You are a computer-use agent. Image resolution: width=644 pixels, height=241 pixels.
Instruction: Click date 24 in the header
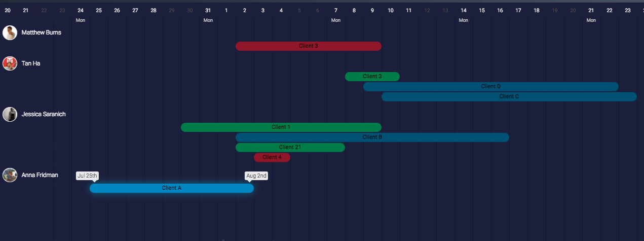[x=81, y=10]
